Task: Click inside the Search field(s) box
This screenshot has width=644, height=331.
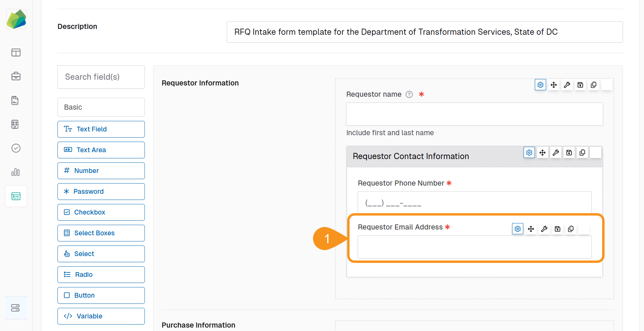Action: pyautogui.click(x=101, y=77)
